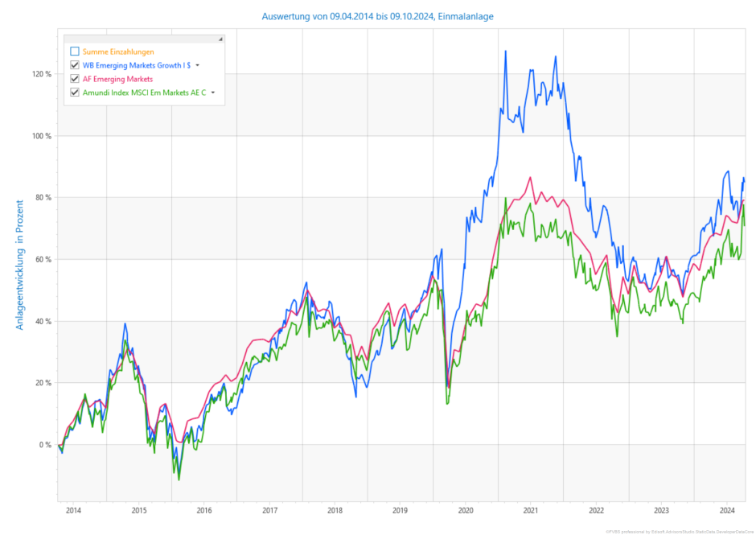The image size is (756, 535).
Task: Click the 2014 year label on the x-axis
Action: pyautogui.click(x=73, y=509)
